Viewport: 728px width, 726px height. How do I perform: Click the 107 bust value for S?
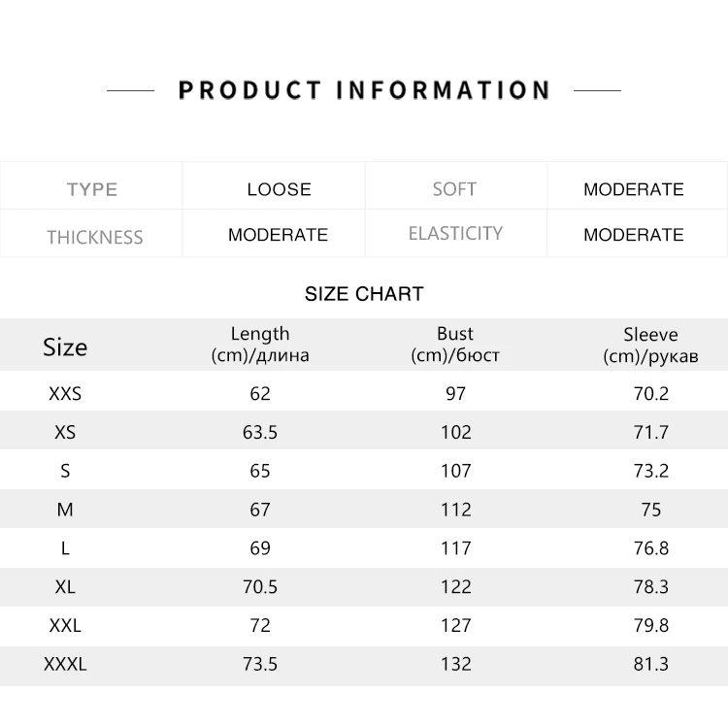click(x=455, y=471)
